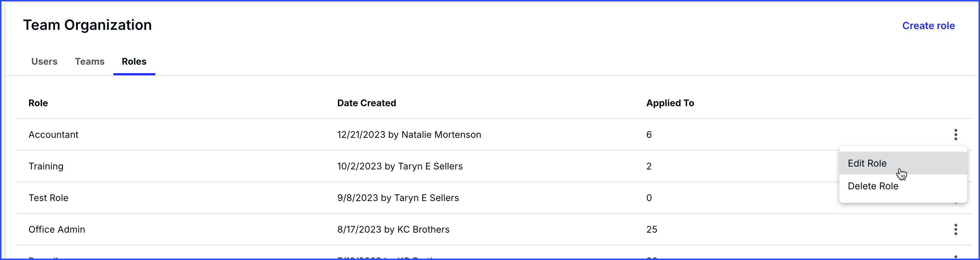Click Accountant's creation date by Natalie Mortenson
Screen dimensions: 980x260
[x=409, y=135]
